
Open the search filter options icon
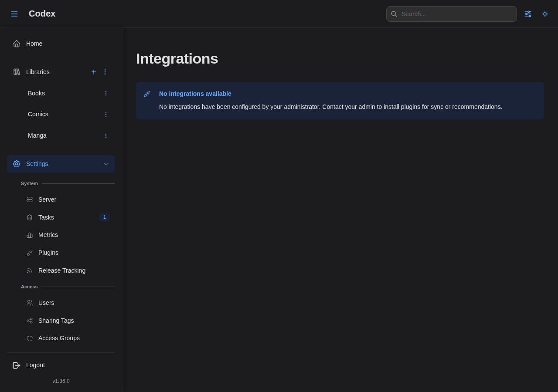[528, 14]
